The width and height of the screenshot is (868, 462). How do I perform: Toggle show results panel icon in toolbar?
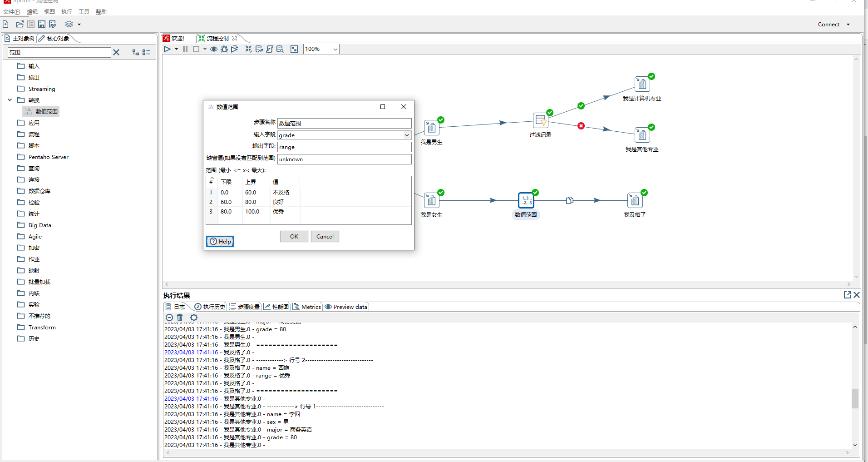point(294,49)
